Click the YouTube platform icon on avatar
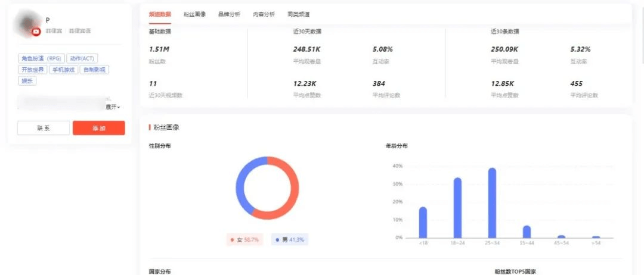 pos(36,32)
